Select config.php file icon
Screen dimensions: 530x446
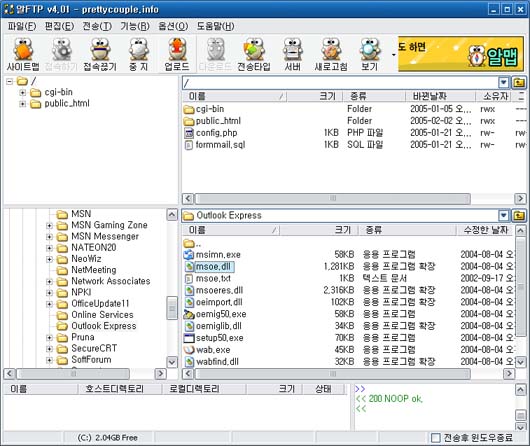tap(189, 133)
